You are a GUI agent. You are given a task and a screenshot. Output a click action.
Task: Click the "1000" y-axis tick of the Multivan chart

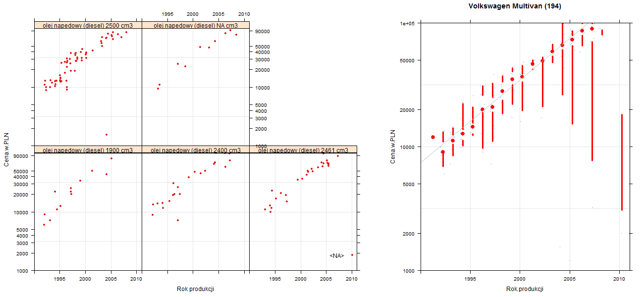[410, 270]
